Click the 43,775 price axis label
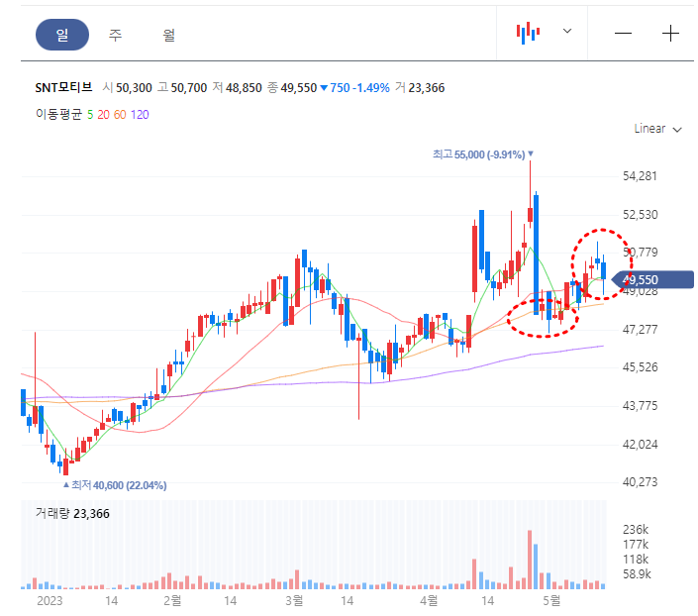698x616 pixels. [640, 406]
